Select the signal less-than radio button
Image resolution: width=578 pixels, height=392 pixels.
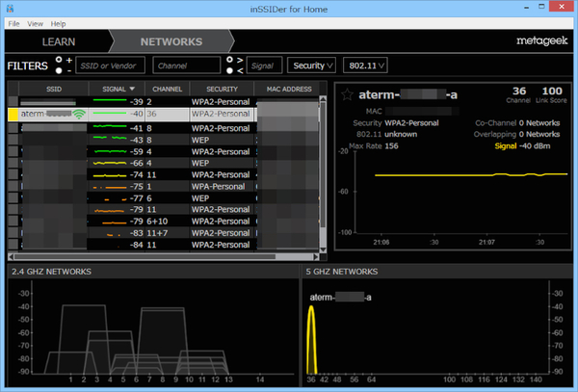(229, 70)
